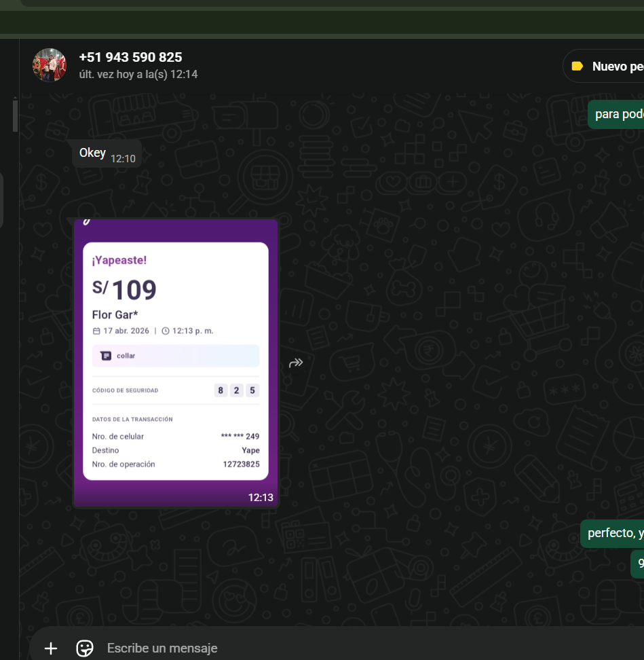The image size is (644, 660).
Task: Open the emoji and sticker picker
Action: [x=85, y=648]
